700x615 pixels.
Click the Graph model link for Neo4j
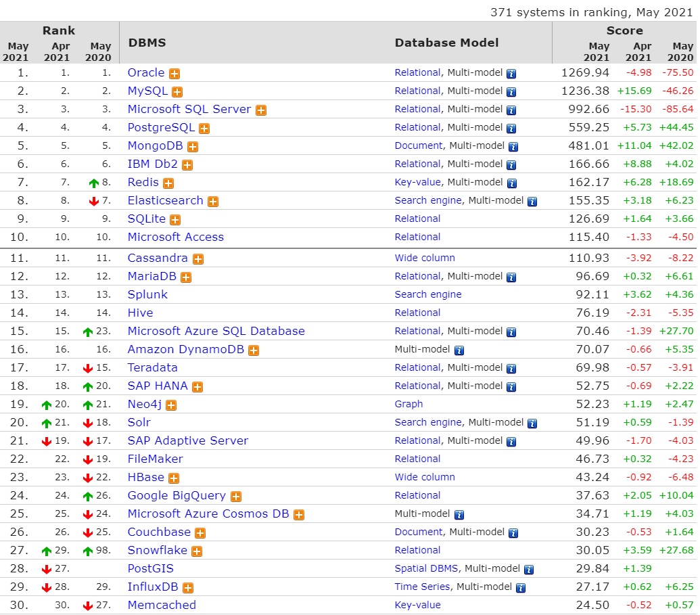(409, 404)
